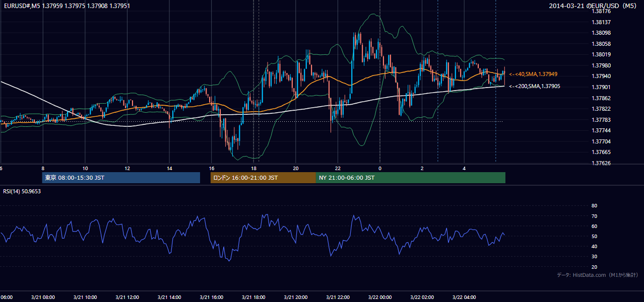Click the 3/21 08:00 time axis label
The width and height of the screenshot is (644, 302).
(x=43, y=297)
